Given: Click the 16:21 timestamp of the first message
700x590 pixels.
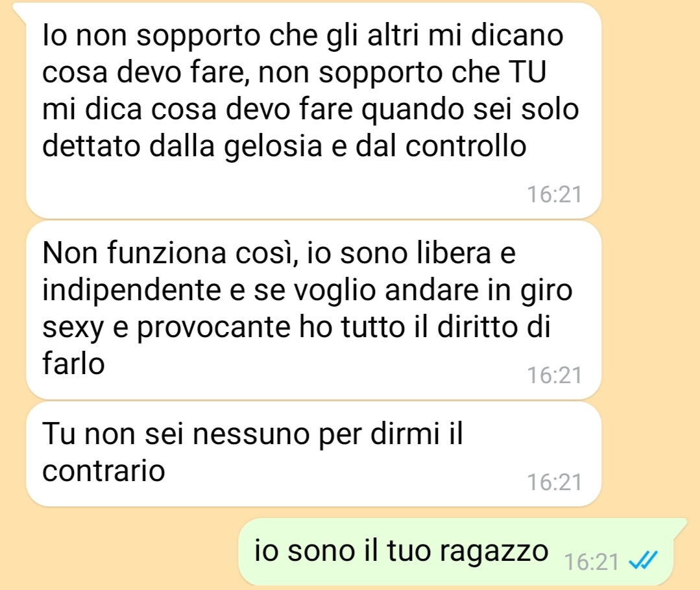Looking at the screenshot, I should pos(555,195).
